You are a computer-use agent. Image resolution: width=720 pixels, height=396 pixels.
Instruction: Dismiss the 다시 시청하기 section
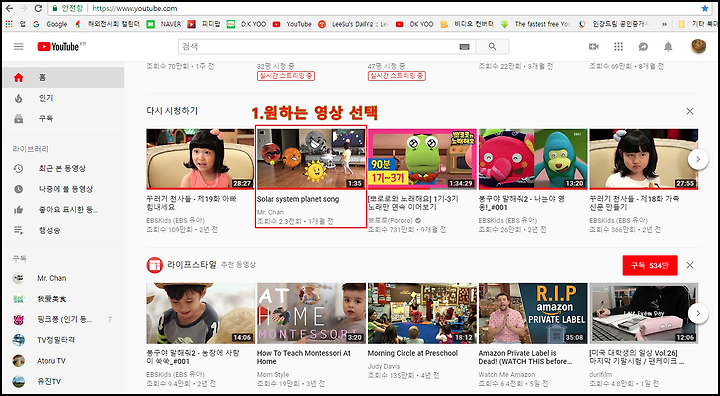690,111
